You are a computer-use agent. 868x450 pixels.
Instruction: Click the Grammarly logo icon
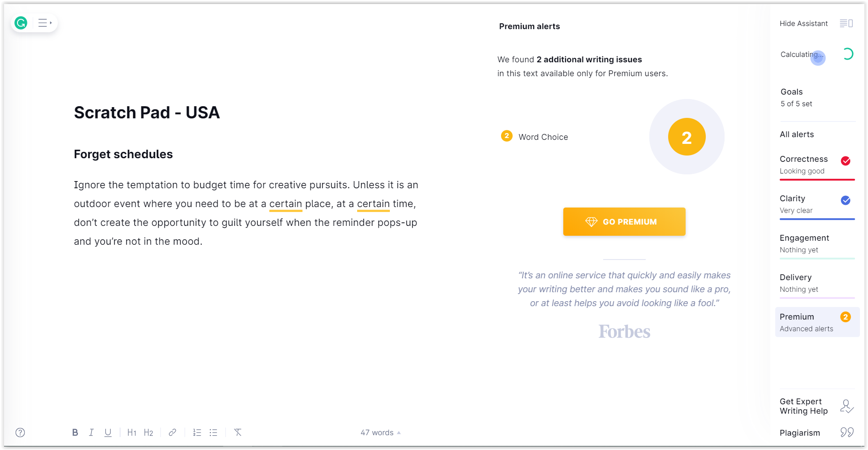pyautogui.click(x=21, y=23)
